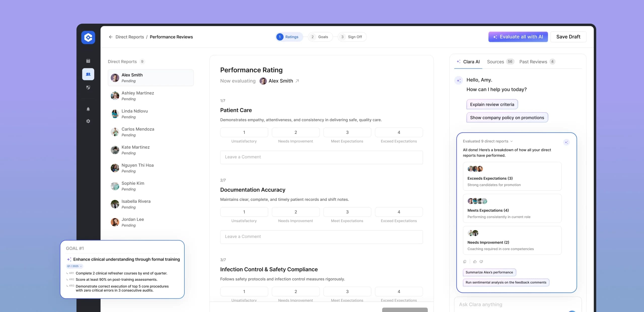Open the calendar icon in sidebar

[x=88, y=61]
